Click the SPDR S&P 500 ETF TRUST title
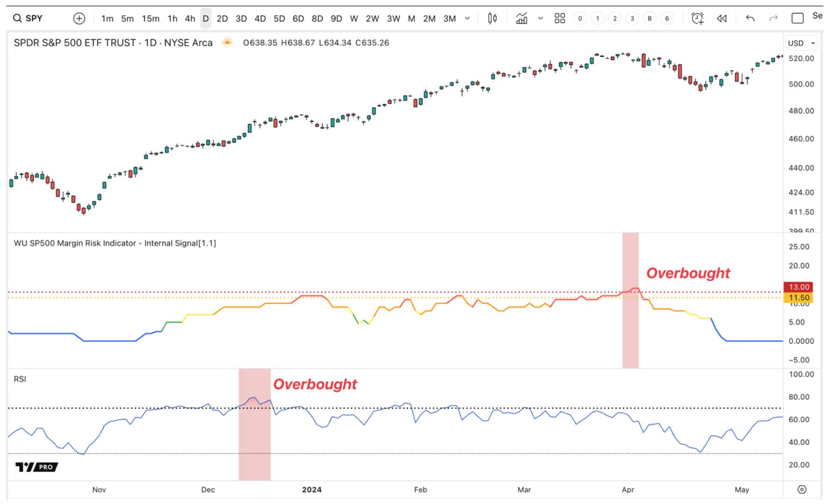Screen dimensions: 829x504 (113, 43)
